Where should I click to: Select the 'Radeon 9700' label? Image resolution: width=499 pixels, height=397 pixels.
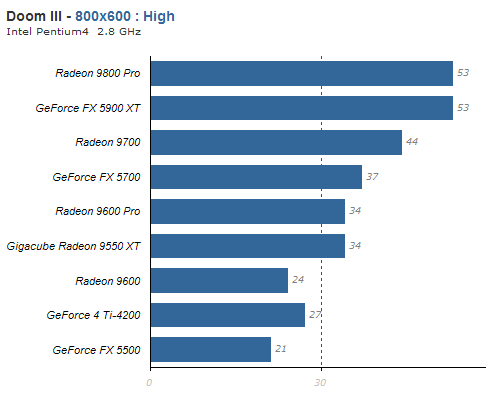[x=108, y=142]
